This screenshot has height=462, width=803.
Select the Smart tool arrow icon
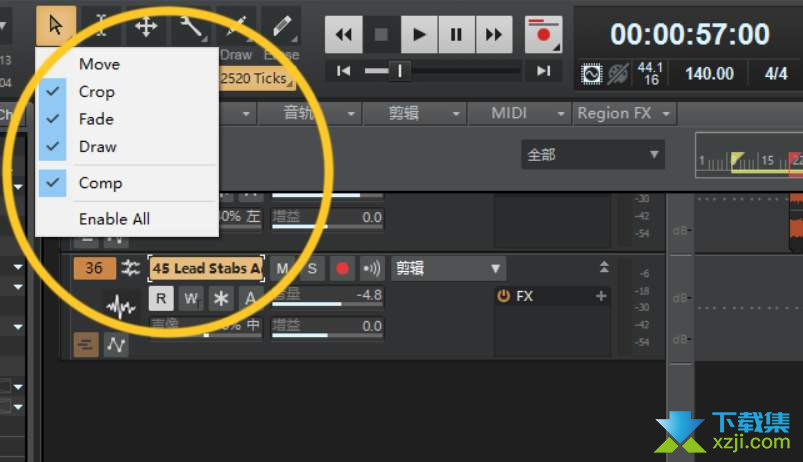(x=56, y=25)
